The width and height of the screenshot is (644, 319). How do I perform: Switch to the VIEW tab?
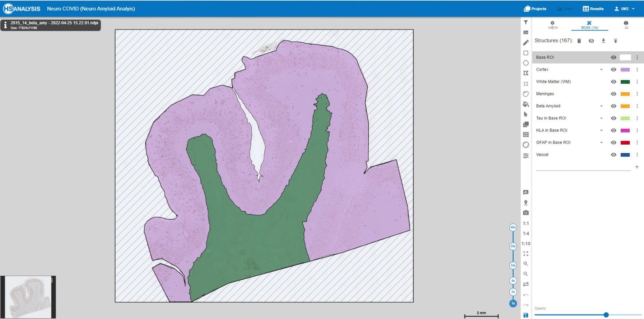553,25
